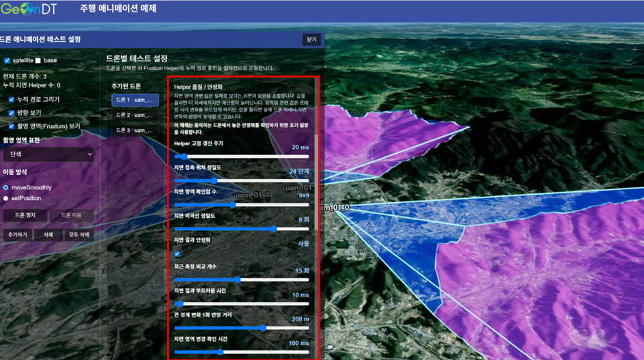Click the 모두 삭제 button

click(79, 235)
